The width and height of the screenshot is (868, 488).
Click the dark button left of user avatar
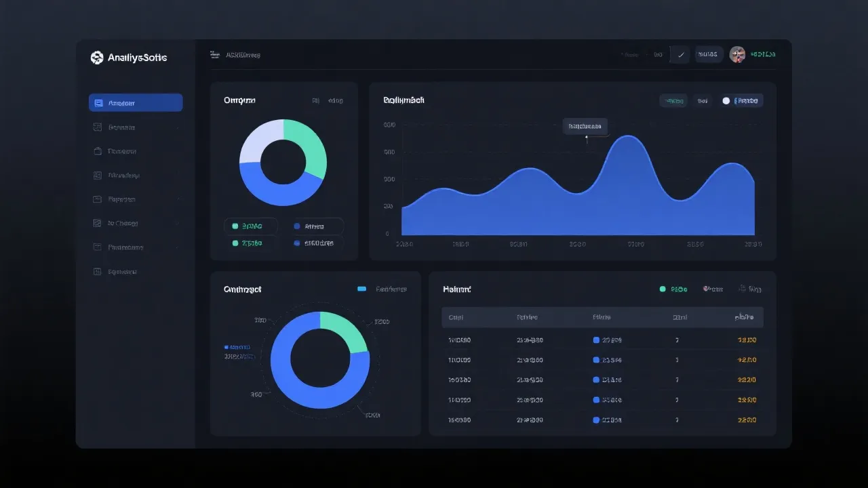[709, 55]
